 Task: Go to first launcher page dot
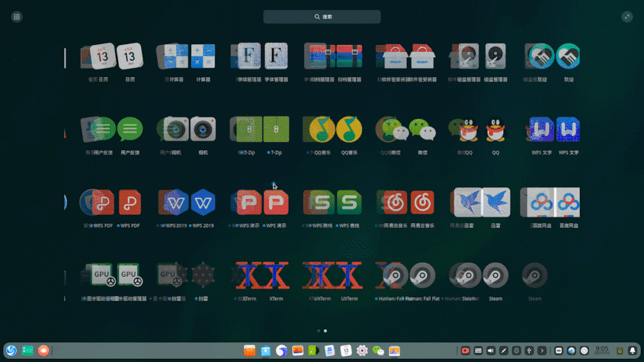pos(319,331)
